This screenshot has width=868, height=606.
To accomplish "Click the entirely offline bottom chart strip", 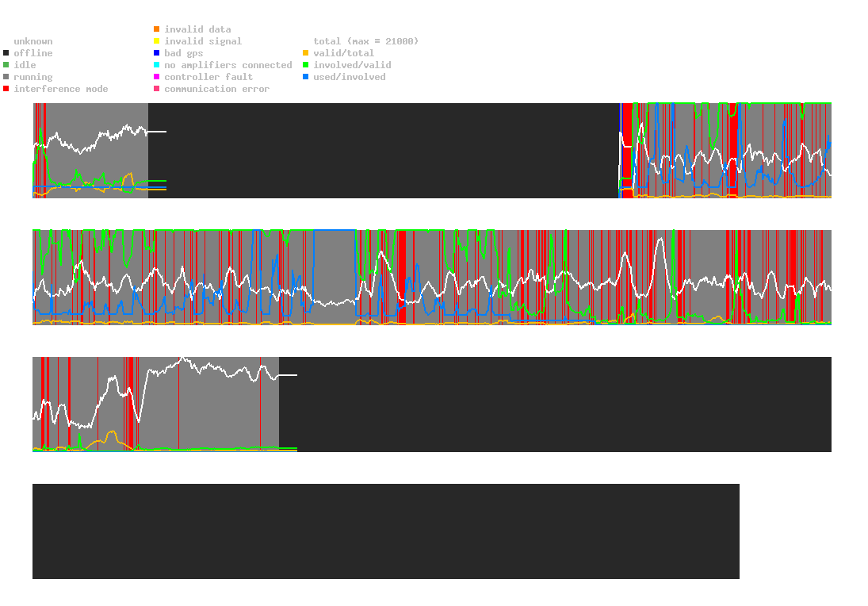I will tap(386, 531).
